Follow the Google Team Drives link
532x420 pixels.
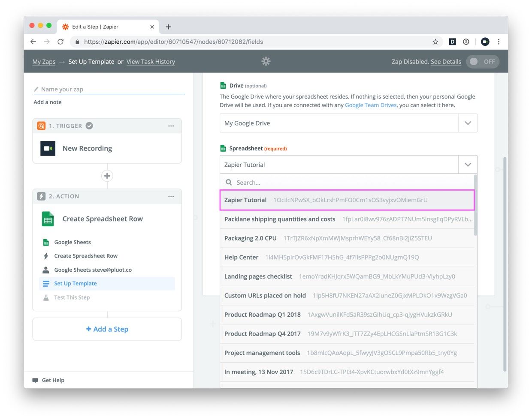click(371, 105)
